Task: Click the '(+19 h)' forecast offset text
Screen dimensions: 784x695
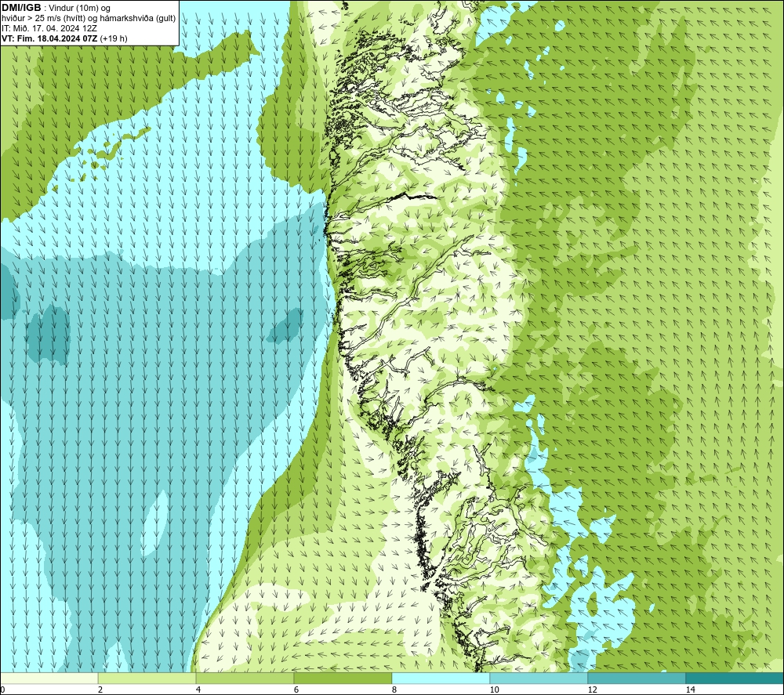Action: tap(114, 38)
